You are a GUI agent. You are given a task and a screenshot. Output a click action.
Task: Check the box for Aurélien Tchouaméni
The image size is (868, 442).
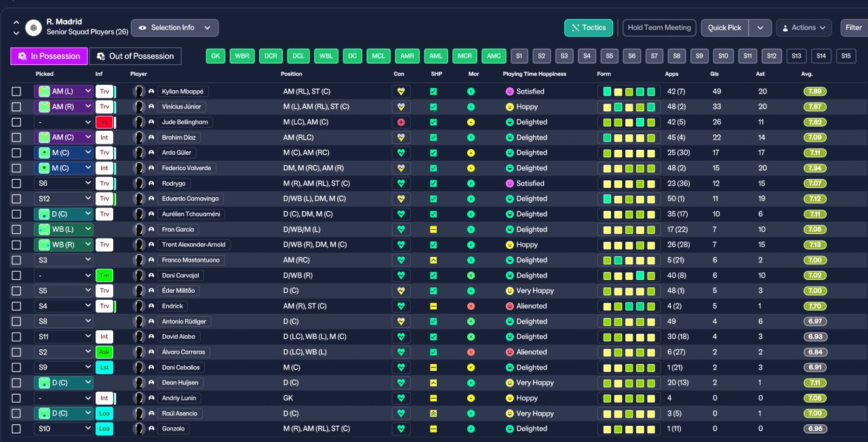16,214
